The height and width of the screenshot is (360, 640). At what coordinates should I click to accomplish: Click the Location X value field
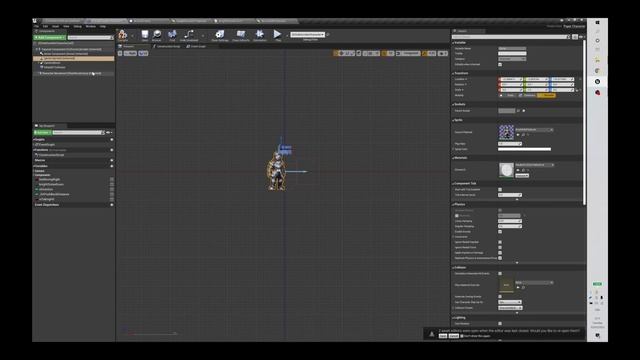510,79
